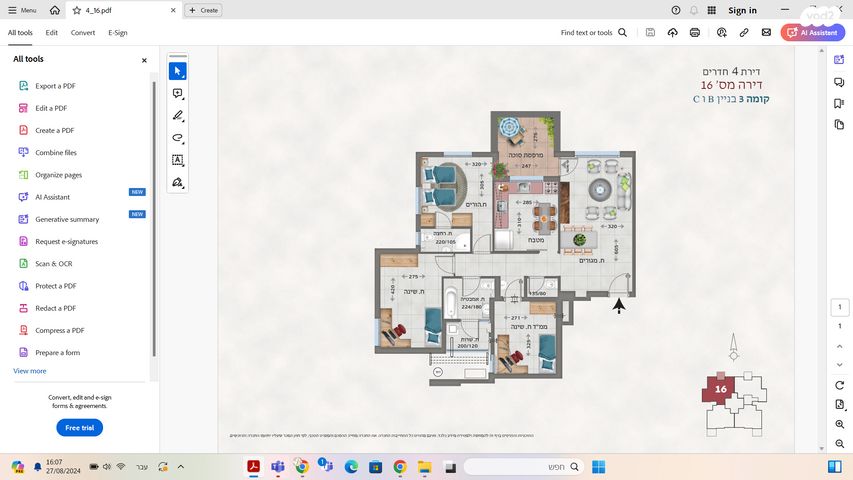The height and width of the screenshot is (480, 853).
Task: Select the arrow selection tool
Action: [x=177, y=71]
